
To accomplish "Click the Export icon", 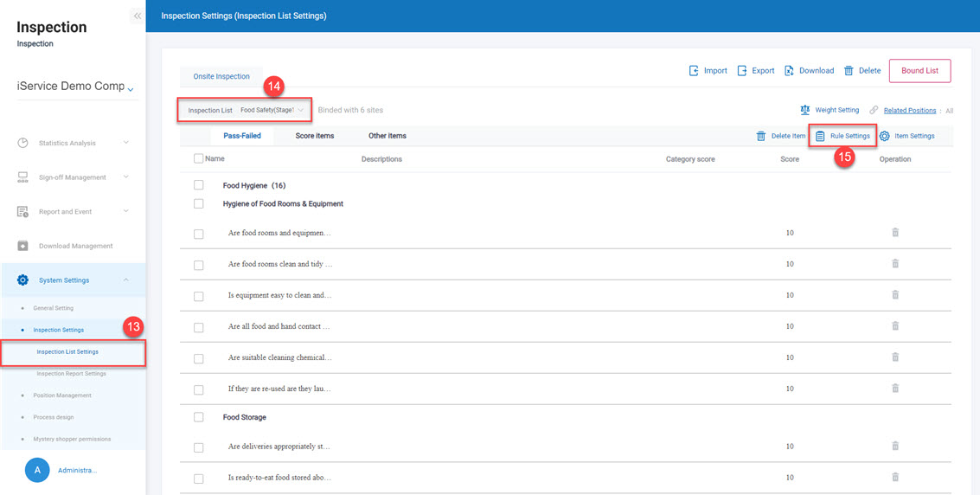I will (x=742, y=71).
